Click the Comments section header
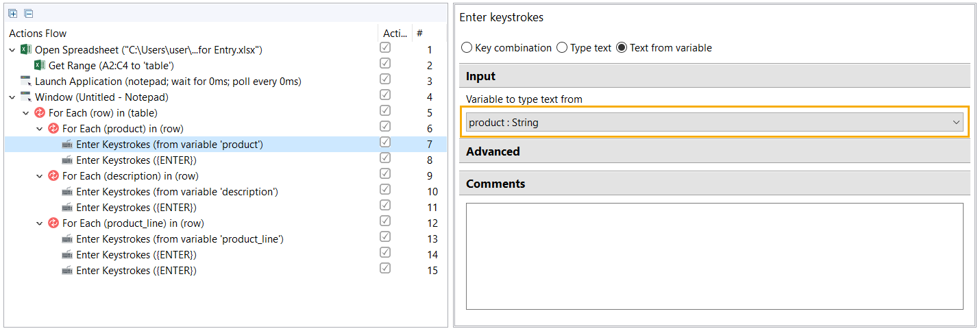This screenshot has width=980, height=331. click(x=715, y=184)
